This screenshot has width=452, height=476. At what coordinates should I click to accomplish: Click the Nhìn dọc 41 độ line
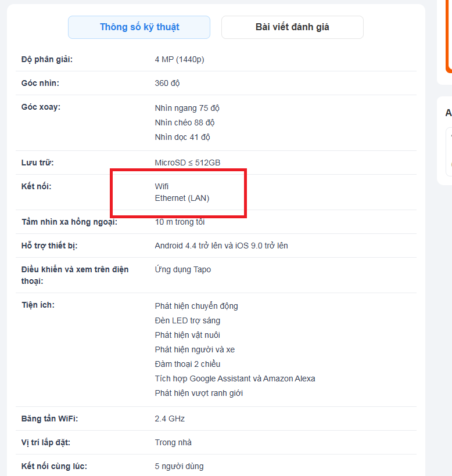182,137
